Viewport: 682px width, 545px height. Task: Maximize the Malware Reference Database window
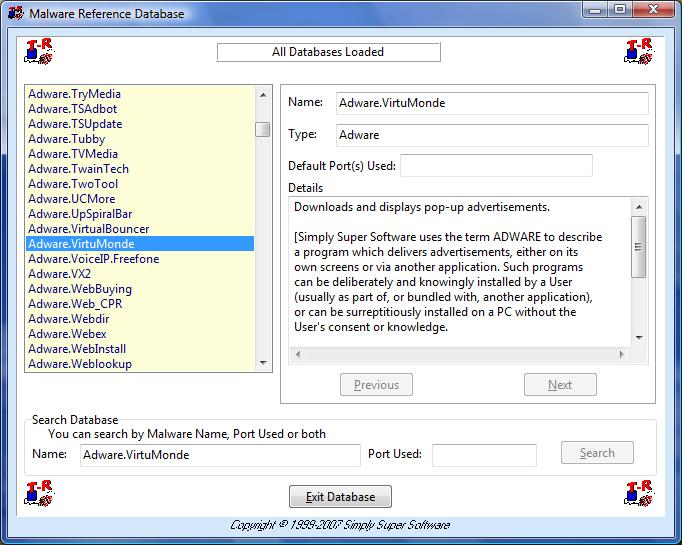620,10
